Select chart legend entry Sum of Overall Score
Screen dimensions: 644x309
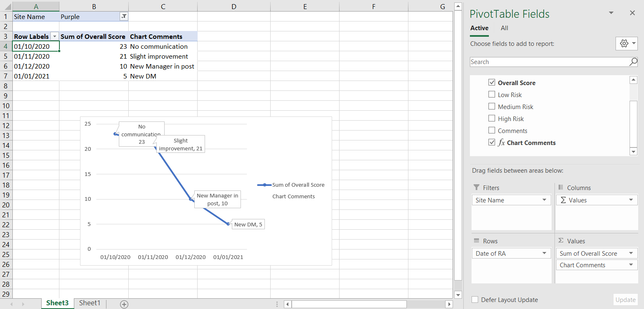point(291,185)
